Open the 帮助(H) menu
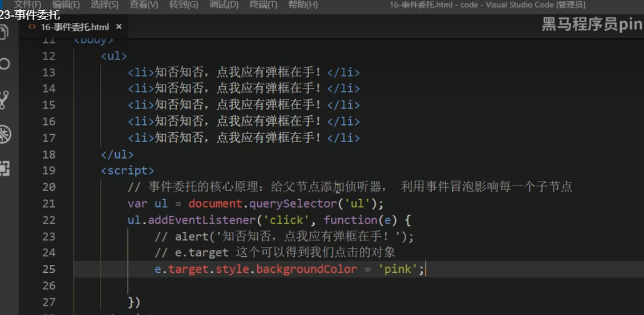Image resolution: width=644 pixels, height=315 pixels. coord(303,5)
